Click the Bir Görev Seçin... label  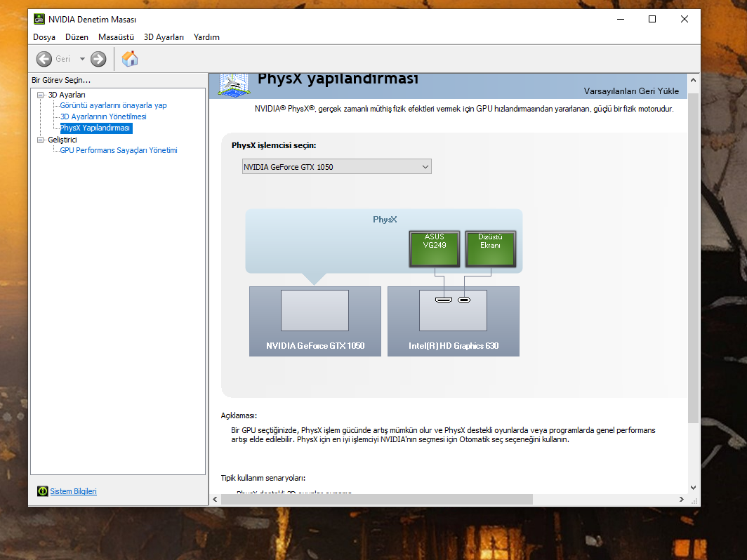coord(61,80)
